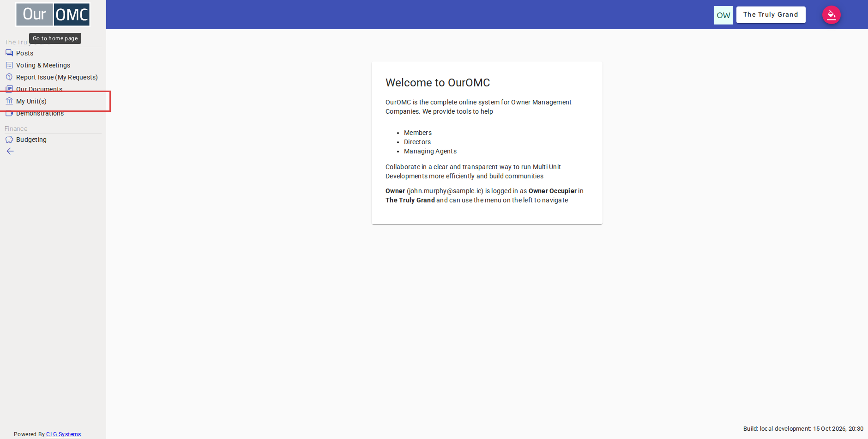Follow the CLG Systems link

click(63, 434)
